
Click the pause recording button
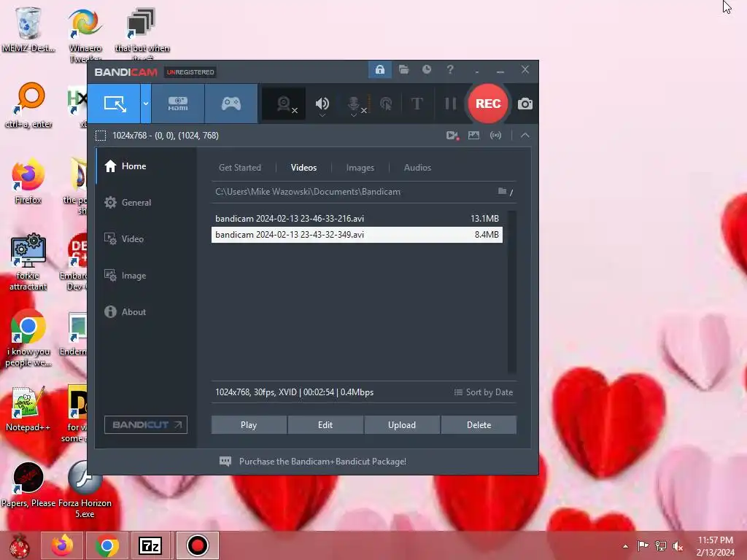point(450,104)
